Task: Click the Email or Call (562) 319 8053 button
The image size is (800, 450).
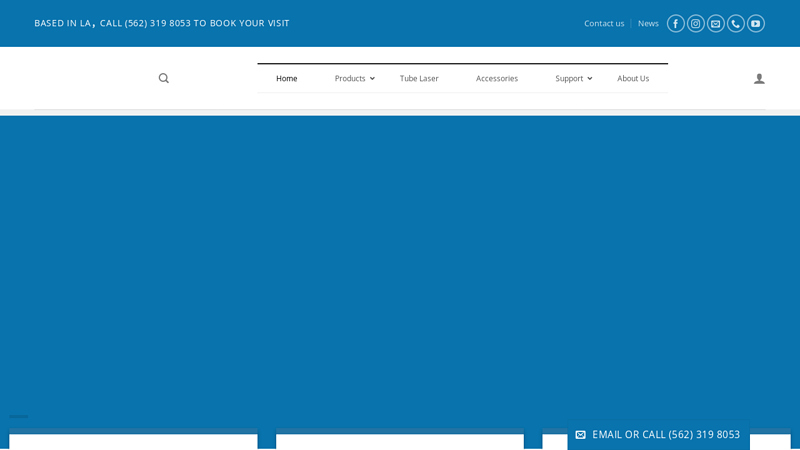Action: 659,435
